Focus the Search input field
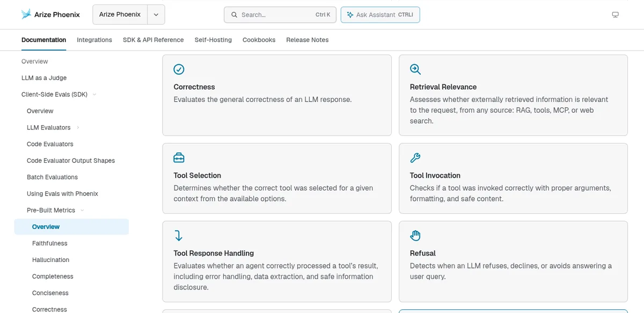644x313 pixels. tap(280, 15)
